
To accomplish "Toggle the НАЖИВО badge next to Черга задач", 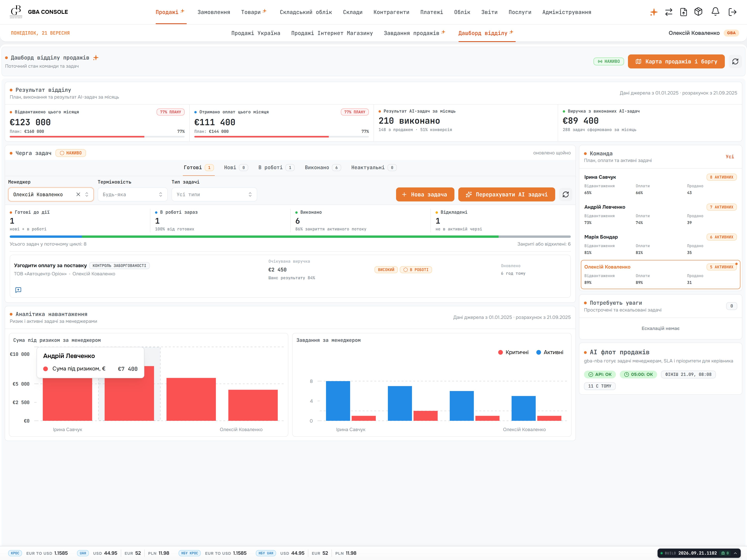I will (x=71, y=153).
